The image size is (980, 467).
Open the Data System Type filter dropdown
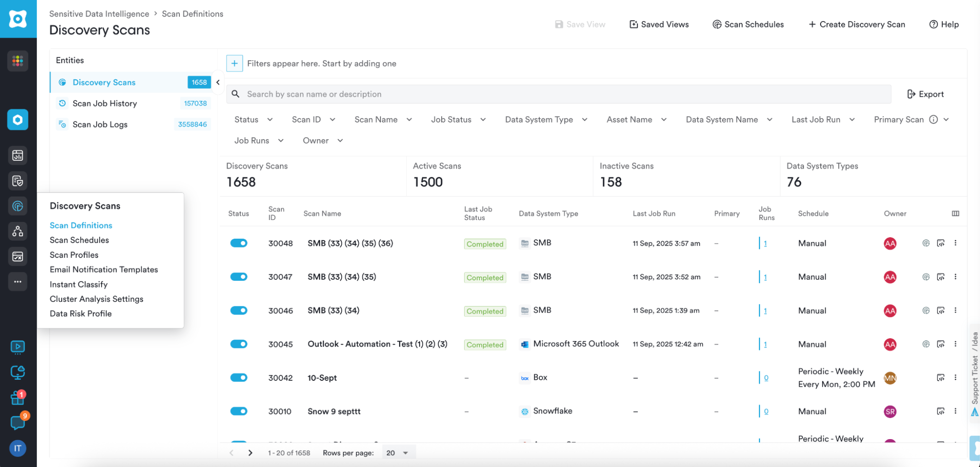click(x=546, y=120)
